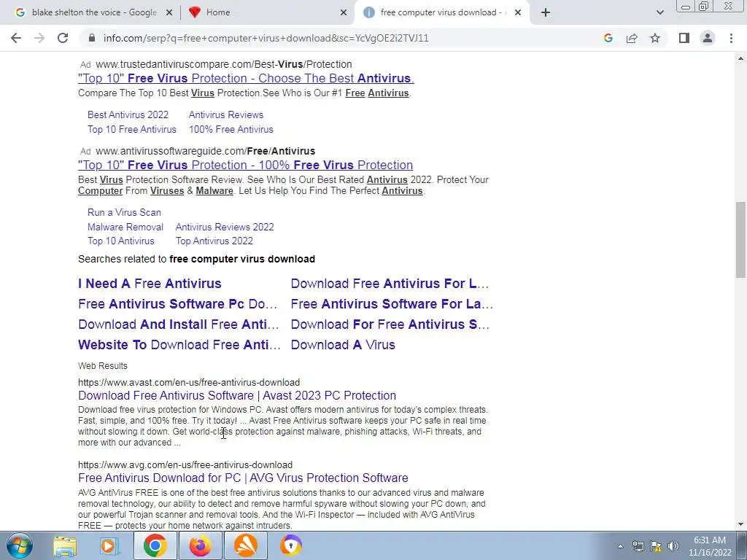Select Download And Install Free Anti... search
The height and width of the screenshot is (560, 747).
click(179, 324)
